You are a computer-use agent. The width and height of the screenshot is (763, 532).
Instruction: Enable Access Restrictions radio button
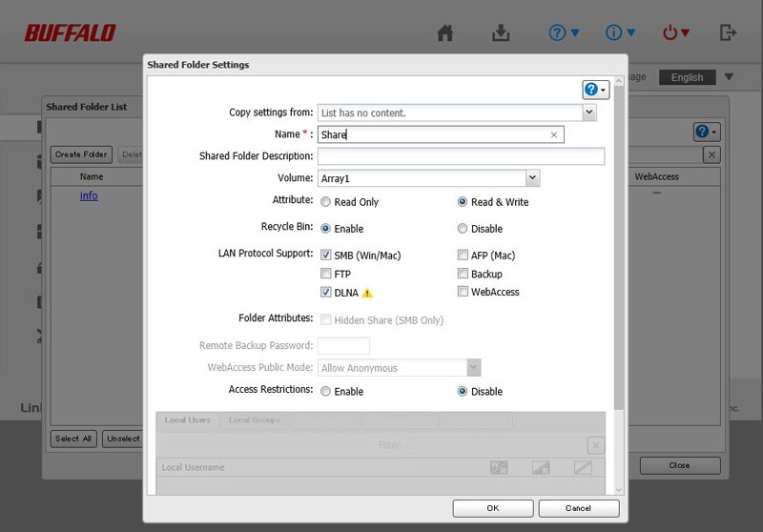coord(325,391)
